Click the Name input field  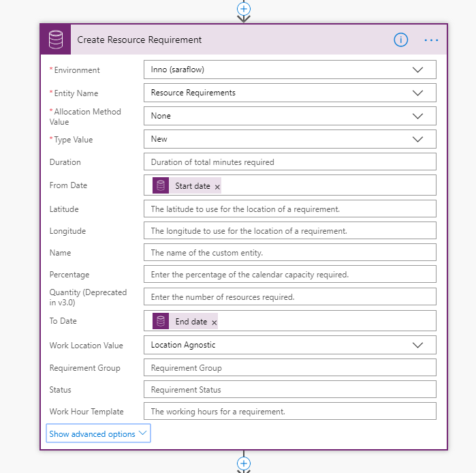tap(289, 253)
